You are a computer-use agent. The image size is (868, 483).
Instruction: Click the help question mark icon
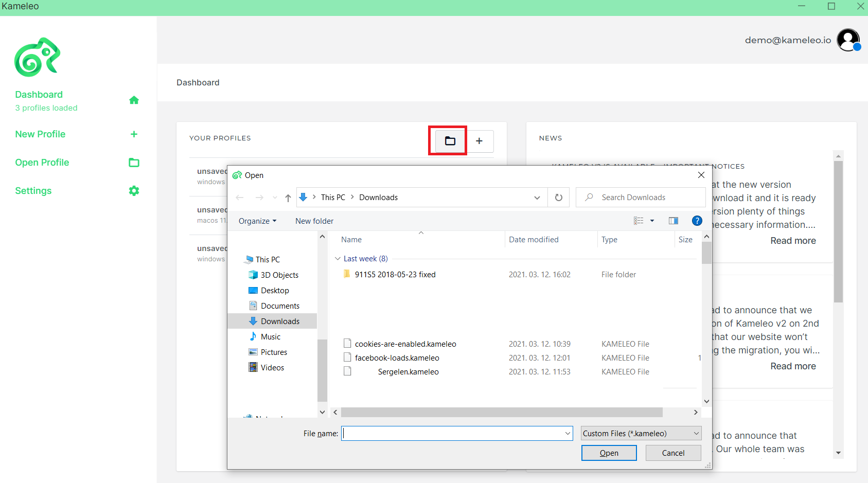(697, 221)
